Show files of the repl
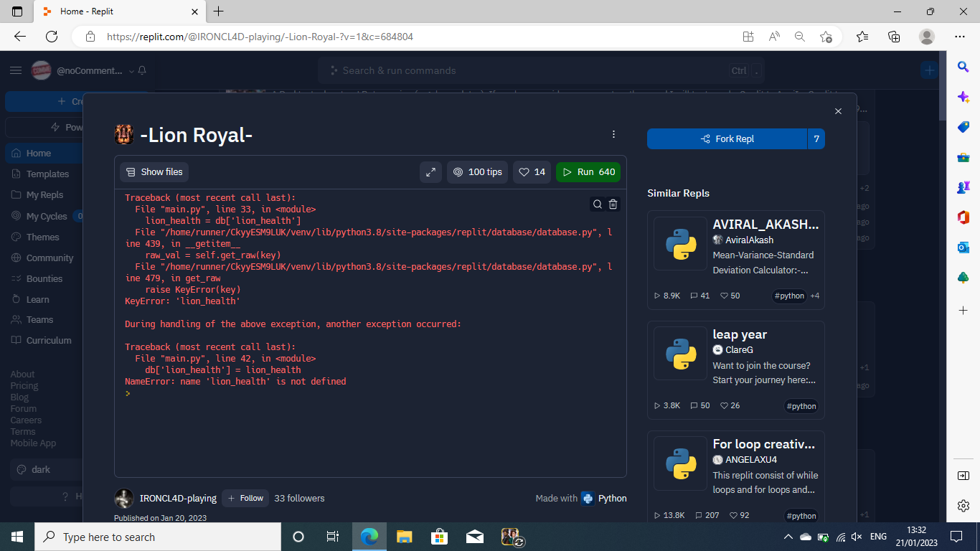The width and height of the screenshot is (980, 551). 154,172
